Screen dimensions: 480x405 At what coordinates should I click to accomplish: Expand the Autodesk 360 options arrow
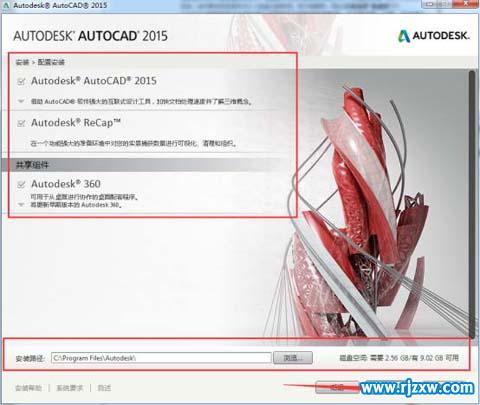(21, 204)
